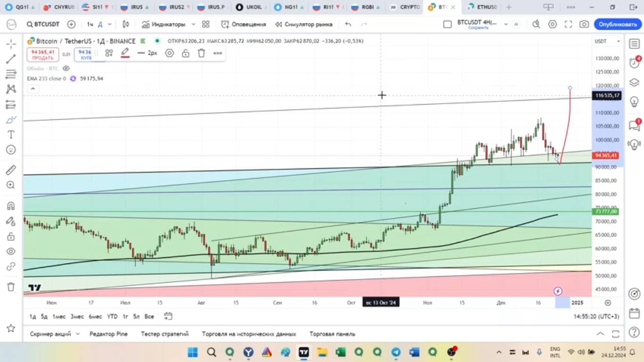Screen dimensions: 644x362
Task: Collapse the indicator legend arrow
Action: 32,89
